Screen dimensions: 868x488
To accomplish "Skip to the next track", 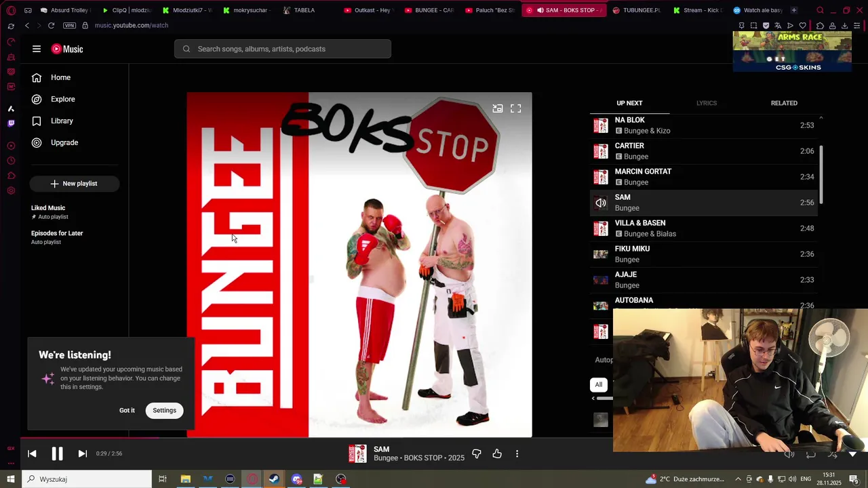I will [82, 453].
